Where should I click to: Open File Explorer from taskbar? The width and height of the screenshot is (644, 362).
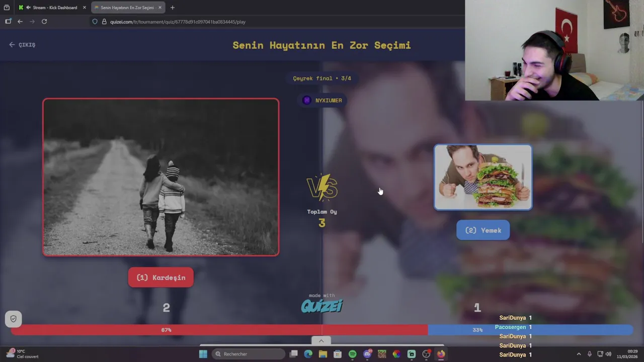(323, 354)
